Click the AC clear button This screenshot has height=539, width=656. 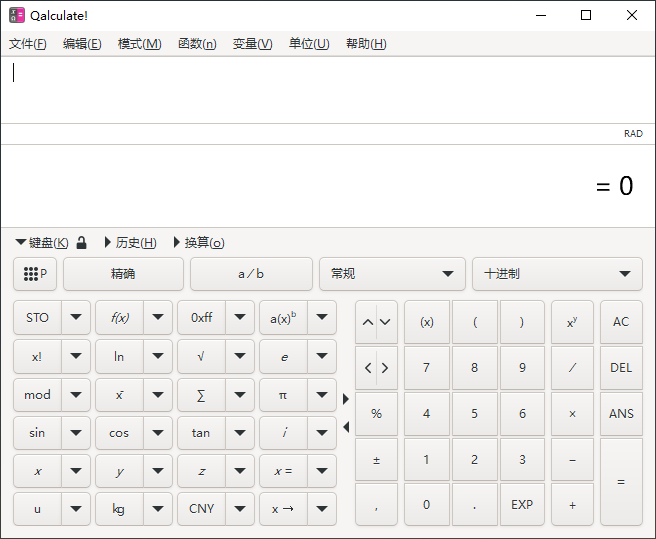(621, 322)
